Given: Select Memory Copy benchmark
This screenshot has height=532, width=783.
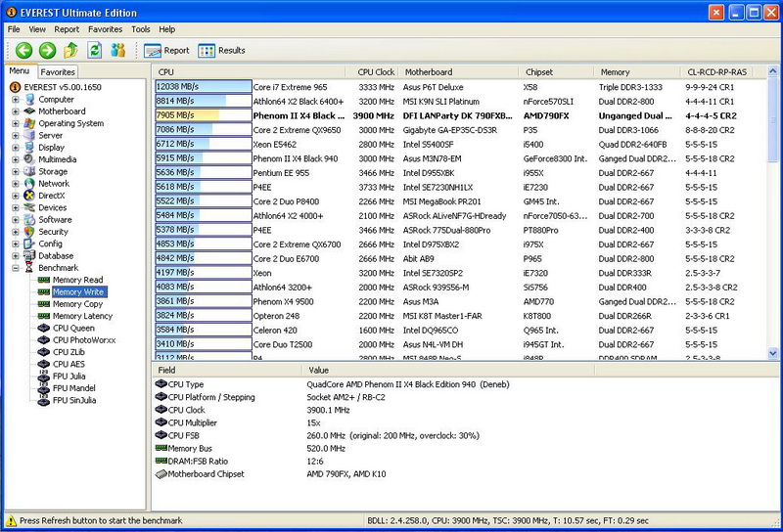Looking at the screenshot, I should [77, 304].
